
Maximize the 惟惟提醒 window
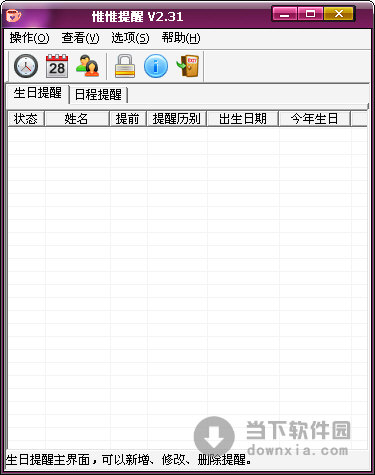(x=310, y=14)
